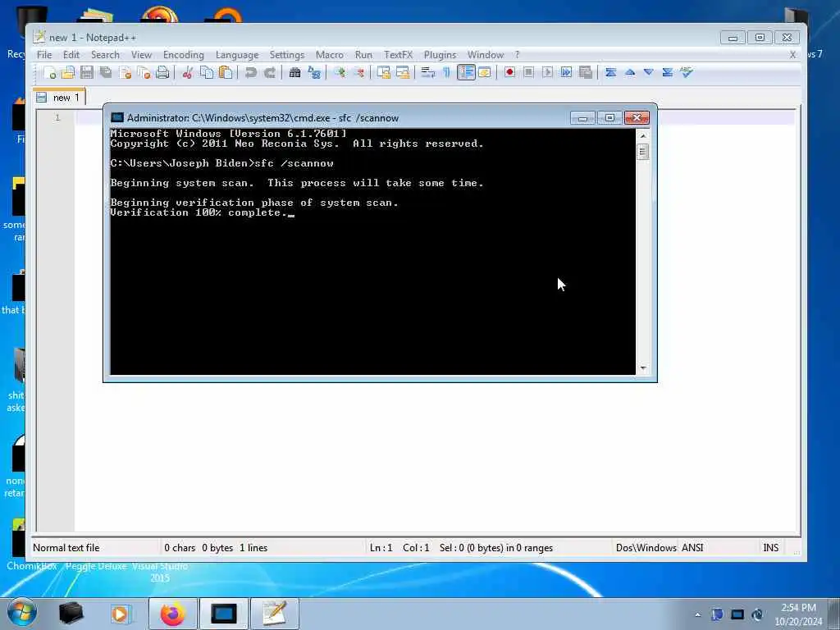The width and height of the screenshot is (840, 630).
Task: Click the cmd window scrollbar up arrow
Action: (643, 135)
